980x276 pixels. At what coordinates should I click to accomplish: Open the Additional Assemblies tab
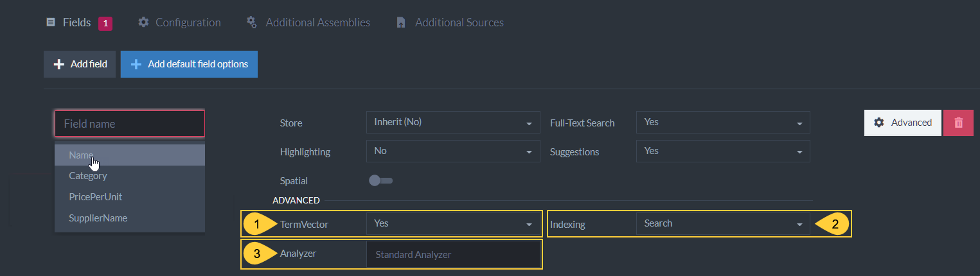tap(308, 22)
